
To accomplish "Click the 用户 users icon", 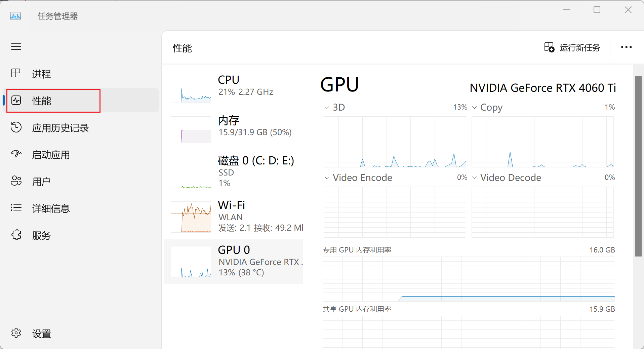I will pos(16,181).
